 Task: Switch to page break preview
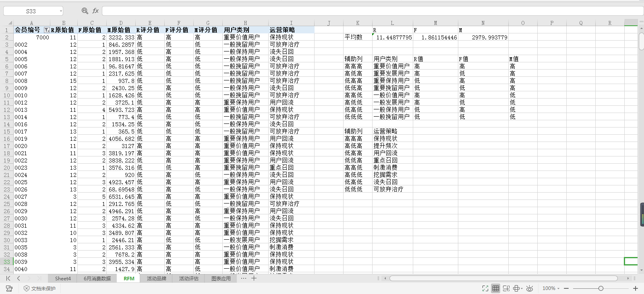pos(506,288)
